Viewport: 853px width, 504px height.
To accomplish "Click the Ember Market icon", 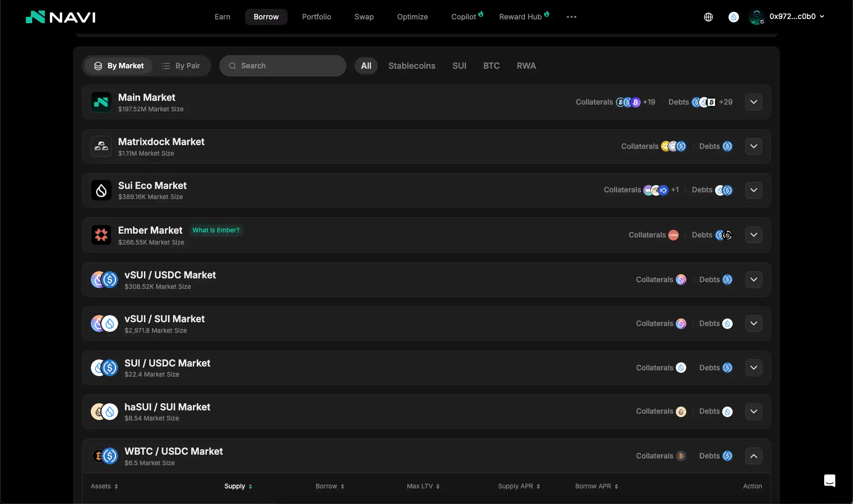I will pos(101,235).
